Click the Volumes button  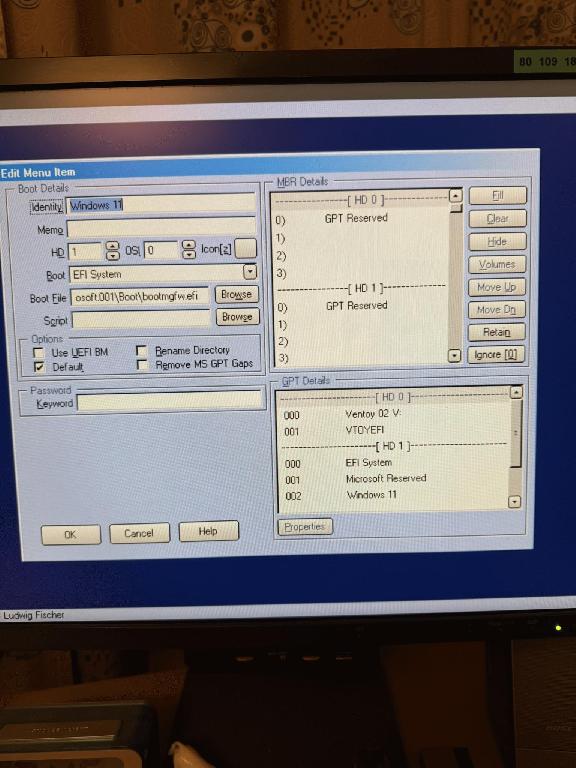coord(497,264)
